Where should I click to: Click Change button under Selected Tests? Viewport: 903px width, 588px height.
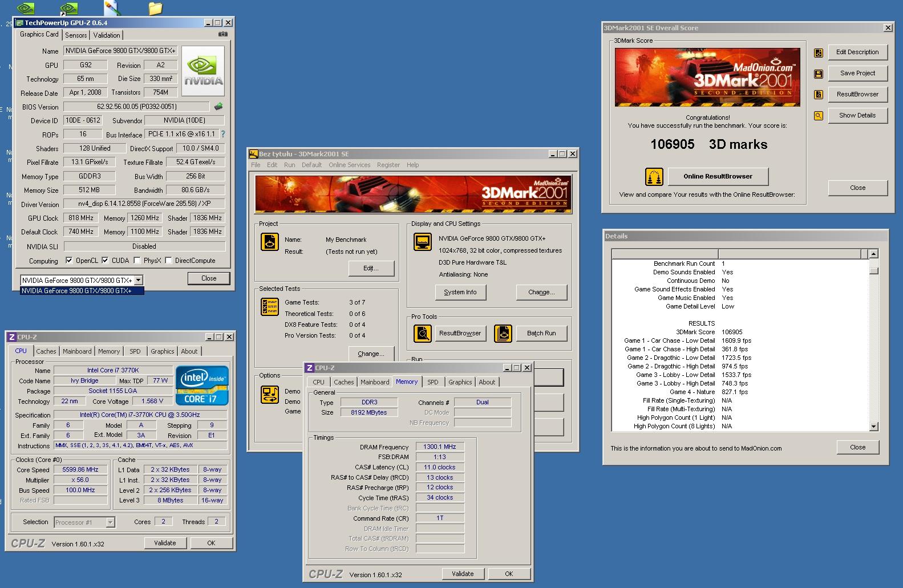click(x=371, y=354)
